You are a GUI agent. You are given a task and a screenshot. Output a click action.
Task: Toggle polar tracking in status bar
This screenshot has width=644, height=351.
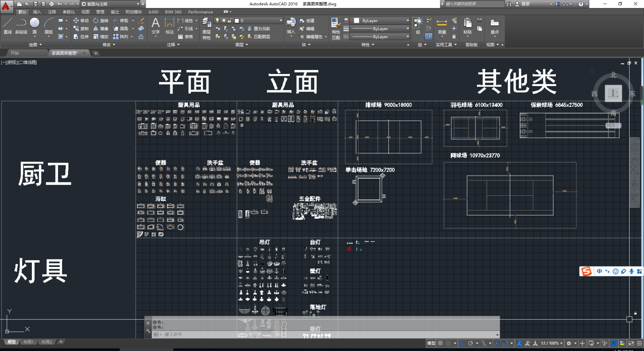470,343
